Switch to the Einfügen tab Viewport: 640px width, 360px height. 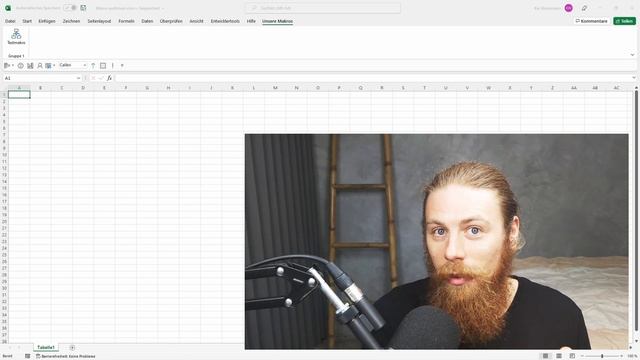47,21
